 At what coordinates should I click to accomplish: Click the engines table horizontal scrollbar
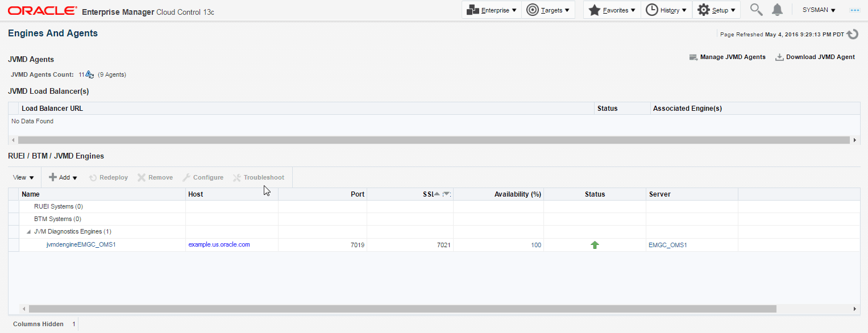(x=402, y=309)
